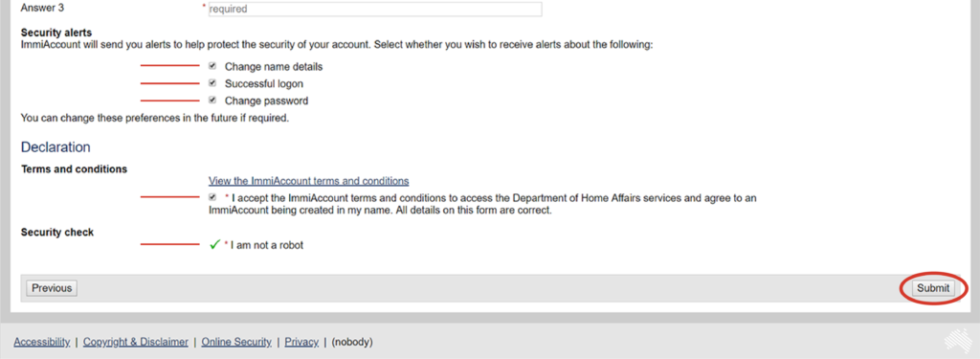The height and width of the screenshot is (359, 980).
Task: Toggle the Change name details checkbox
Action: click(x=212, y=65)
